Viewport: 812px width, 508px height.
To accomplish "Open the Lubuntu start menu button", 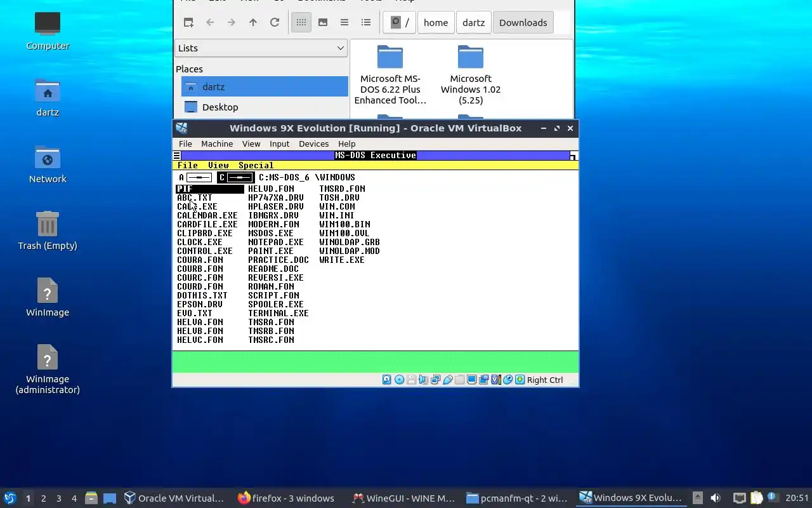I will point(10,498).
